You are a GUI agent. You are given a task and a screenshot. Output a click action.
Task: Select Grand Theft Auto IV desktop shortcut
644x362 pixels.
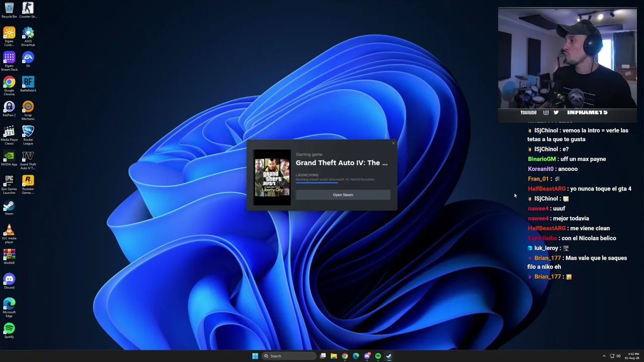click(28, 160)
